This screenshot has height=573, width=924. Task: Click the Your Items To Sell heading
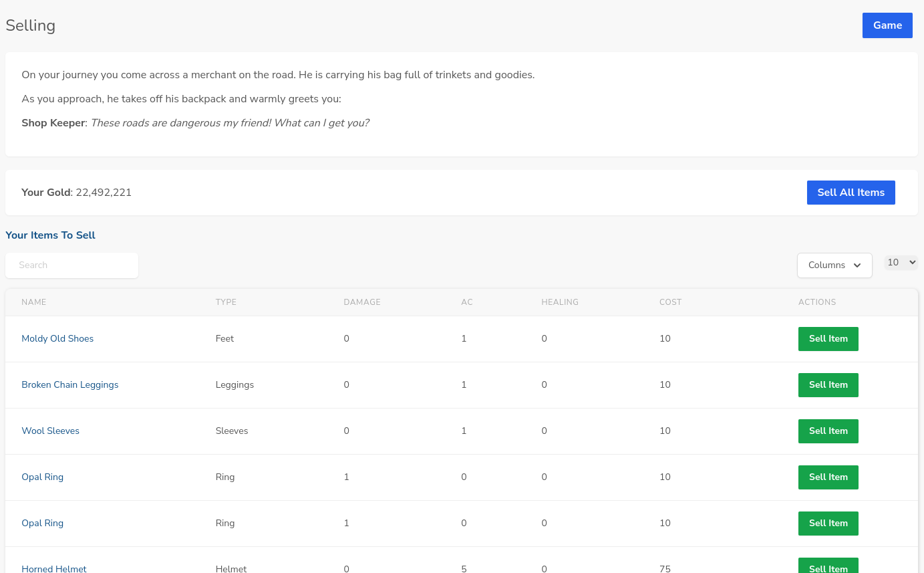pos(50,235)
